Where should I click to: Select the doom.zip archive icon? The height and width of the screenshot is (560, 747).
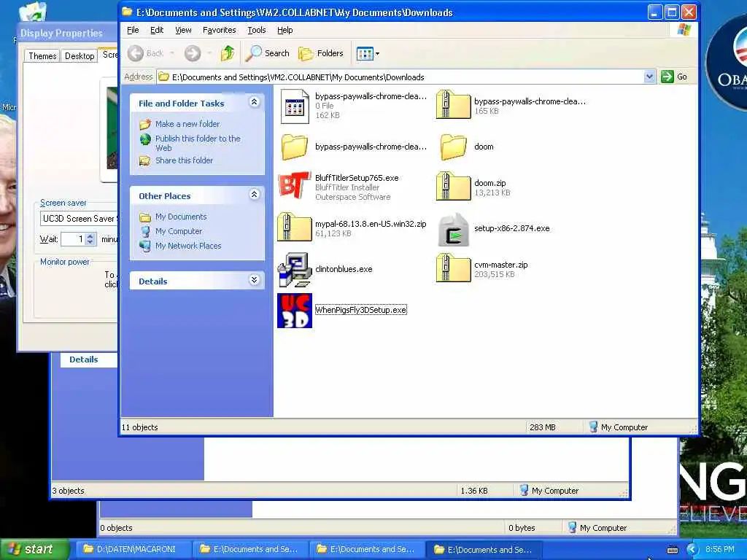[453, 187]
